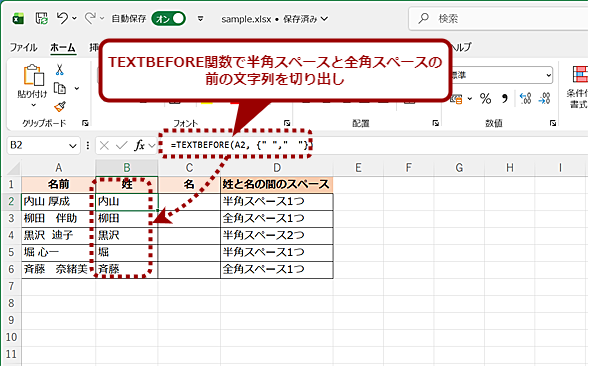This screenshot has height=367, width=589.
Task: Select column E header
Action: 358,168
